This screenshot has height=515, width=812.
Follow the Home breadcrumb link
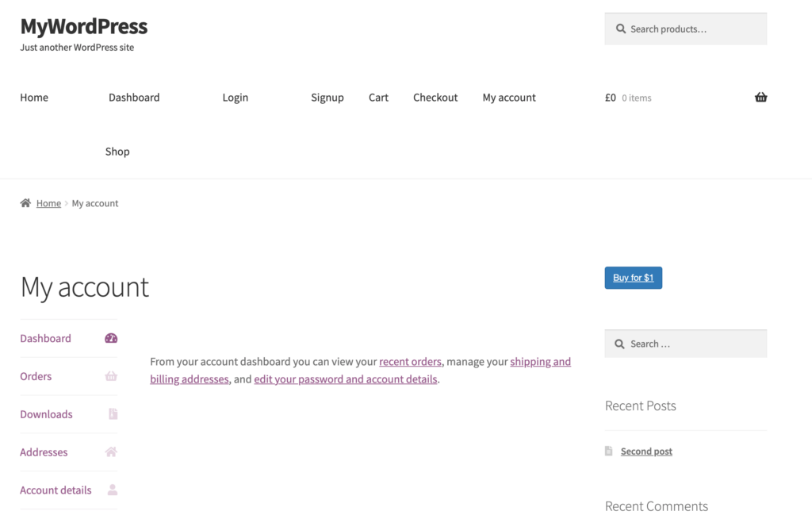click(x=48, y=203)
